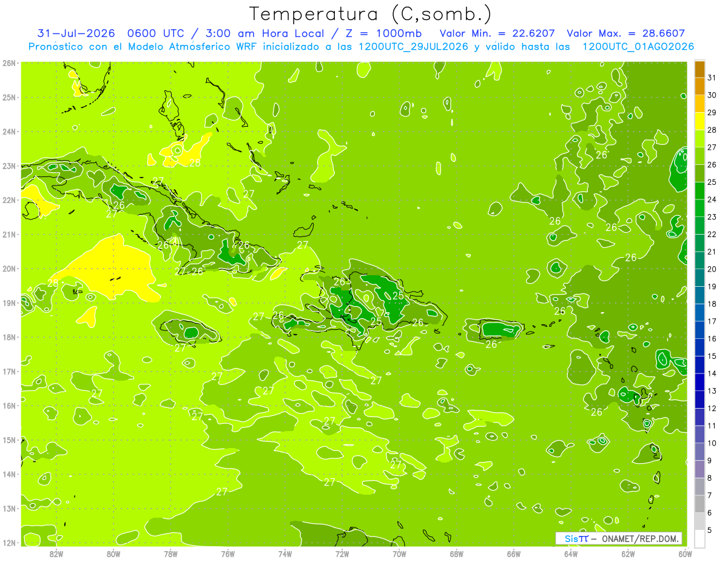The width and height of the screenshot is (728, 562).
Task: Click the 26N latitude axis label
Action: click(x=9, y=63)
